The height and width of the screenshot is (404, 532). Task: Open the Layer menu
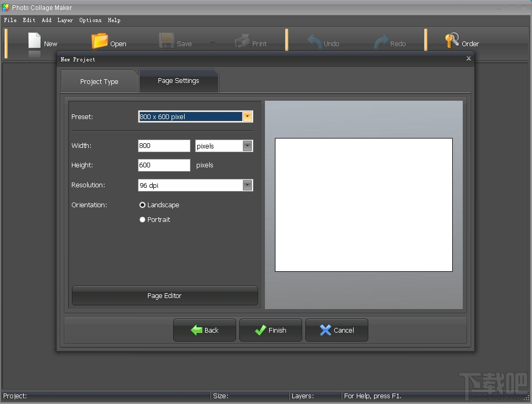65,20
